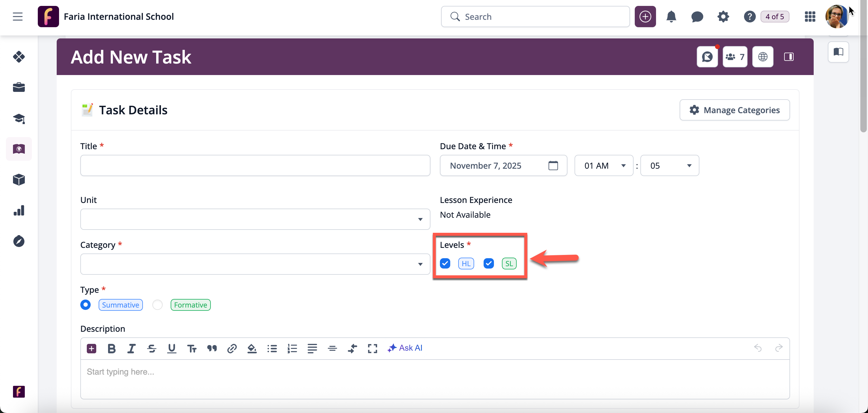Click the Faria icon at sidebar bottom
This screenshot has height=413, width=868.
(x=19, y=391)
